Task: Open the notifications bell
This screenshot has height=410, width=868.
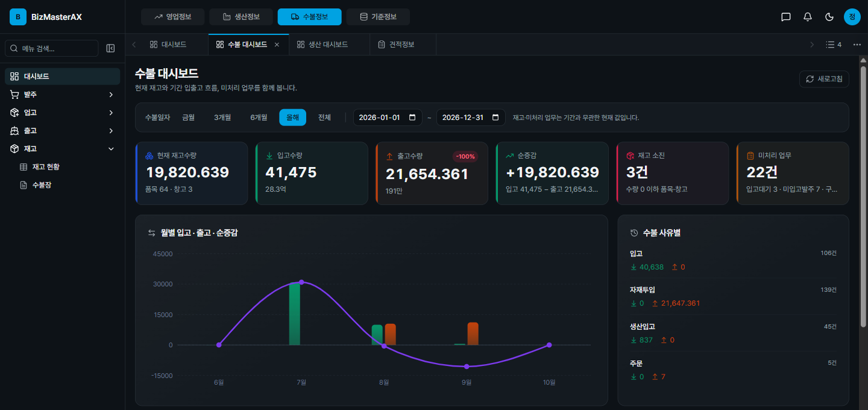Action: click(808, 17)
